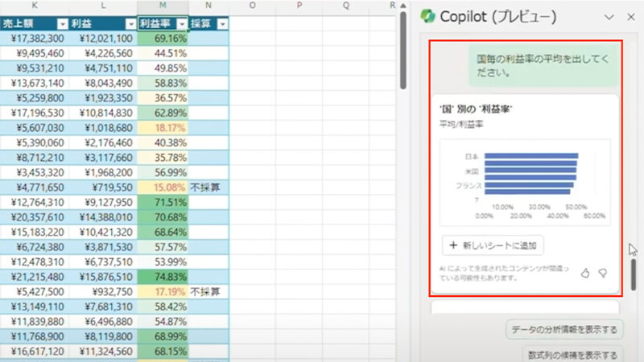This screenshot has width=644, height=362.
Task: Select column M header
Action: tap(163, 6)
